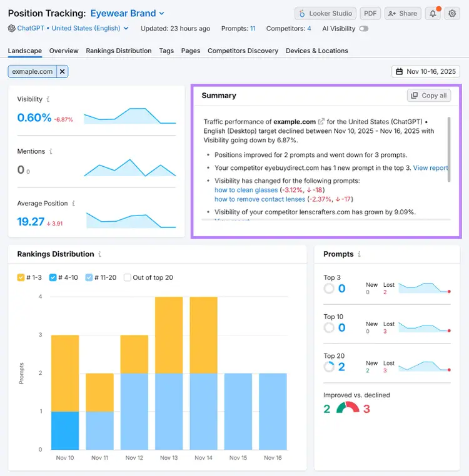This screenshot has width=469, height=476.
Task: Click the Nov 13 chart bar
Action: point(169,373)
